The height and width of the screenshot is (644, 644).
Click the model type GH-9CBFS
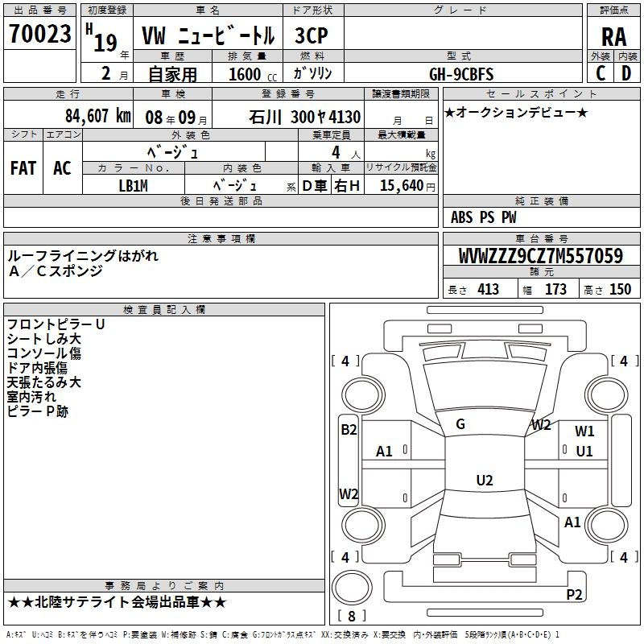pyautogui.click(x=462, y=73)
